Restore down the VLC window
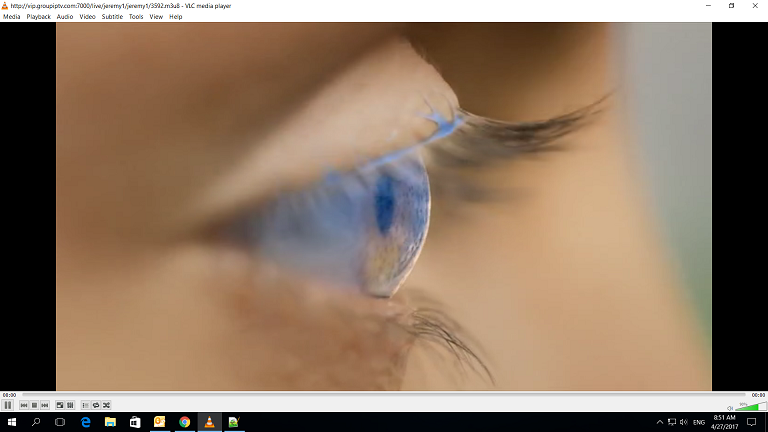The height and width of the screenshot is (432, 768). tap(731, 6)
